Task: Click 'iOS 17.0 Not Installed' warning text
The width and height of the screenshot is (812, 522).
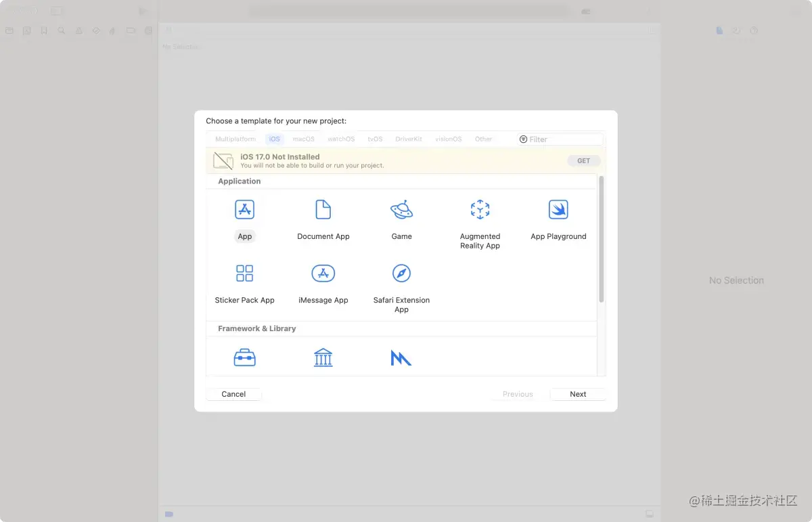Action: [x=280, y=157]
